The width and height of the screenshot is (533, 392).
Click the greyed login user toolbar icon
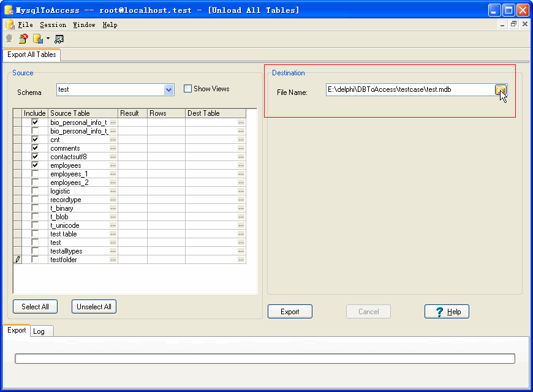[9, 39]
